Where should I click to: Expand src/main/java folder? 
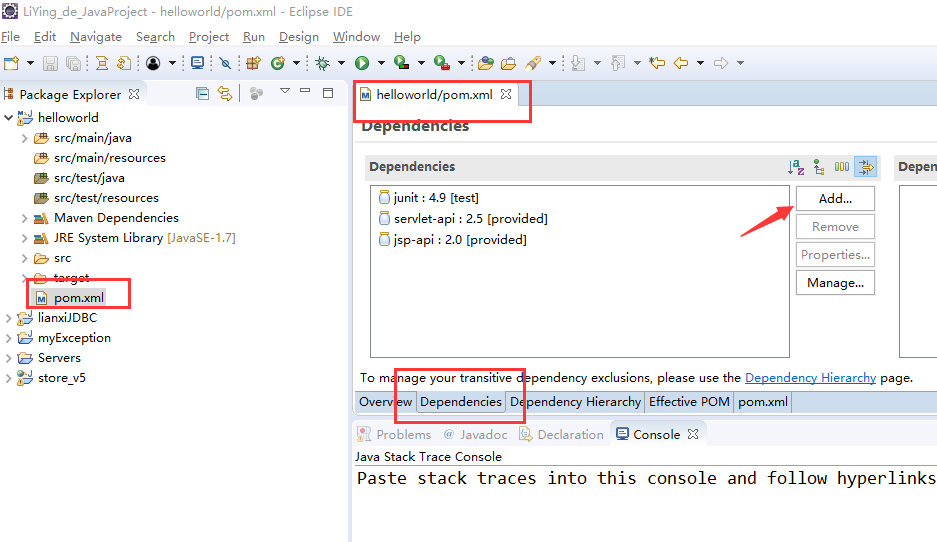[24, 138]
